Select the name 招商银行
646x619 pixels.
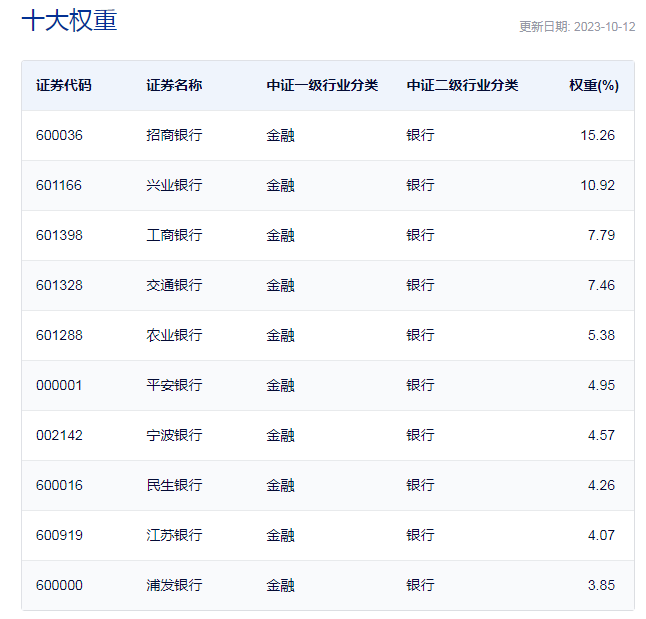pos(174,135)
